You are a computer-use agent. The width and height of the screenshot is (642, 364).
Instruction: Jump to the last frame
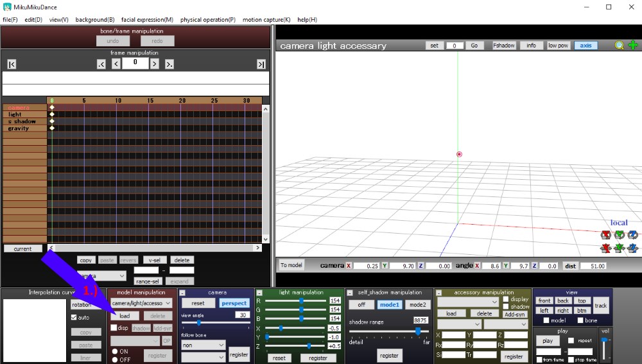pos(261,64)
